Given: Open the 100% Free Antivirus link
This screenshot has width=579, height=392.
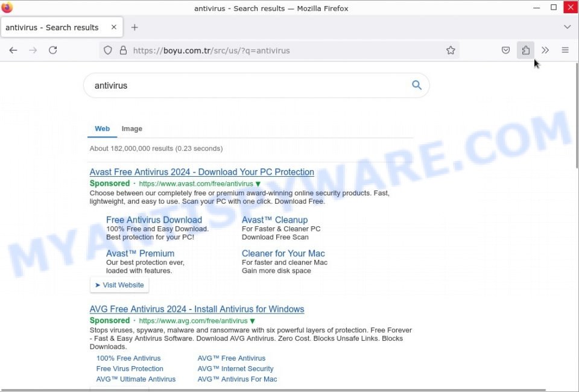Looking at the screenshot, I should point(128,358).
